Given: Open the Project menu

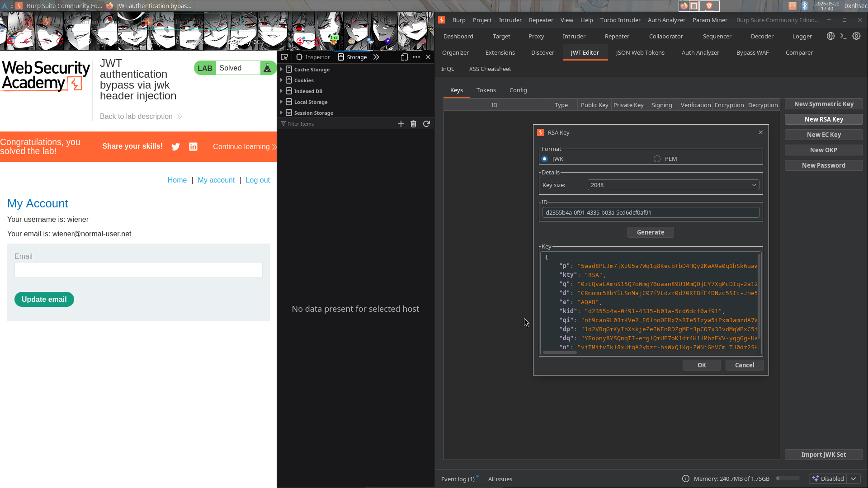Looking at the screenshot, I should point(482,20).
